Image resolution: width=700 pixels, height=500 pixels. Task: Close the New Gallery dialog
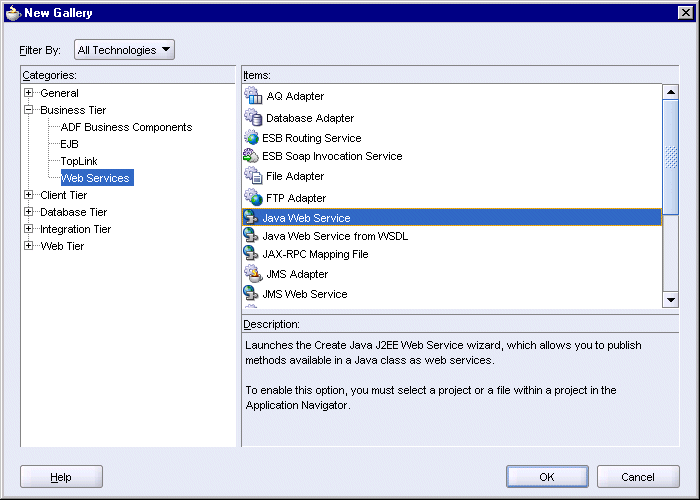[686, 12]
